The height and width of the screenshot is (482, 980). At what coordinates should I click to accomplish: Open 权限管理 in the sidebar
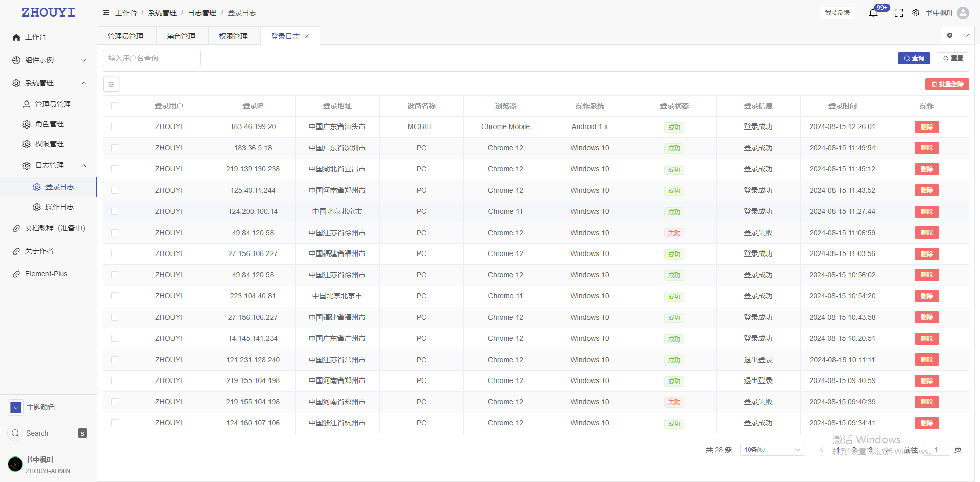coord(48,144)
